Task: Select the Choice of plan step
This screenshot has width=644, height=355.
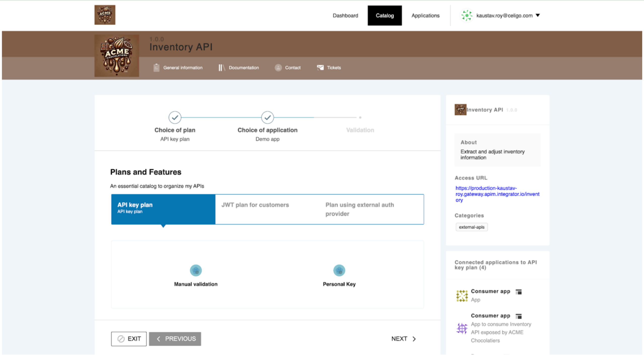Action: point(175,117)
